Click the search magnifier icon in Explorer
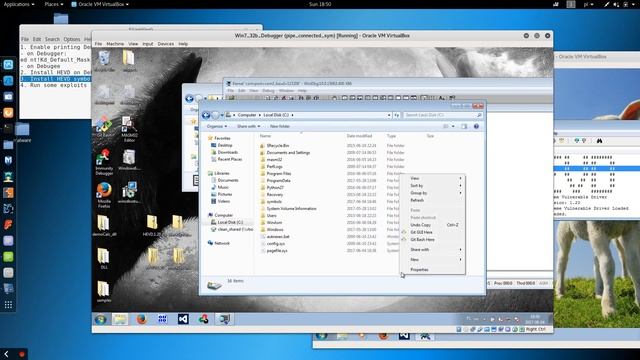640x360 pixels. (479, 115)
